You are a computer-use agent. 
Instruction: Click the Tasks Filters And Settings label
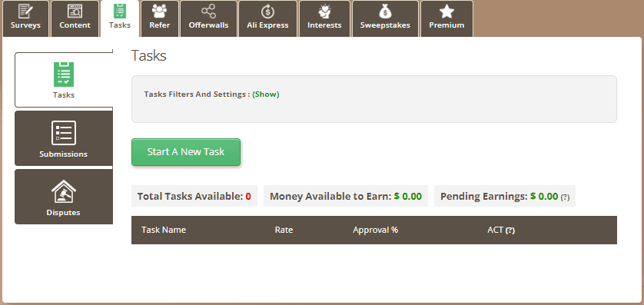coord(198,94)
